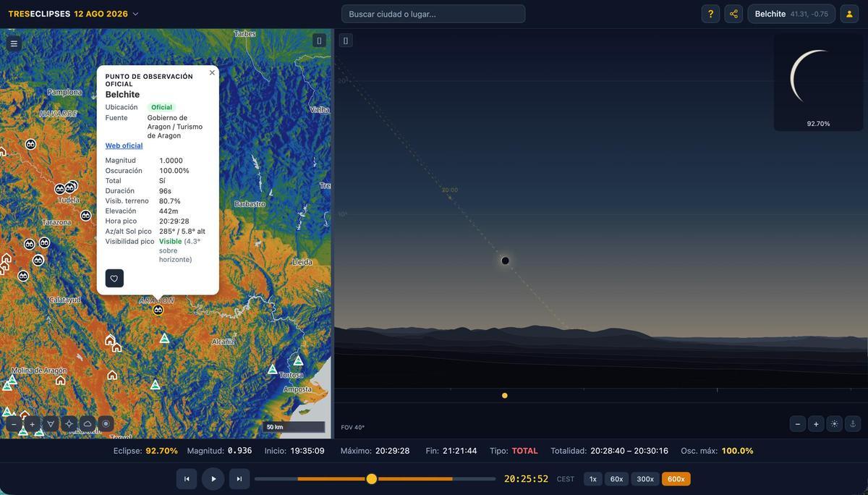Skip to the start of the eclipse
868x495 pixels.
[x=187, y=479]
